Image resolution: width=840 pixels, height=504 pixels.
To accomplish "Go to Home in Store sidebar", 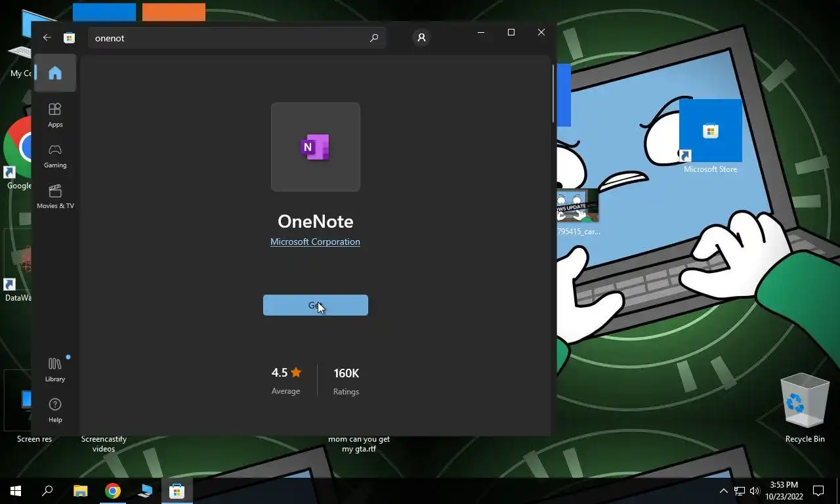I will tap(55, 73).
